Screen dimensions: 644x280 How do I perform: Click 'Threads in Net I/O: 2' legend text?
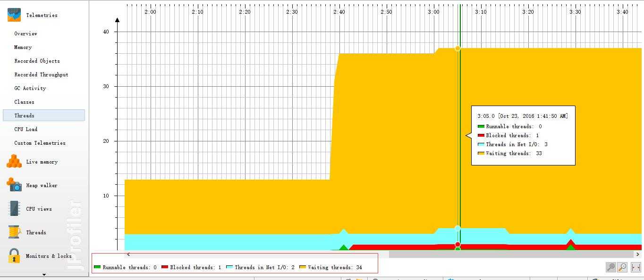tap(264, 267)
